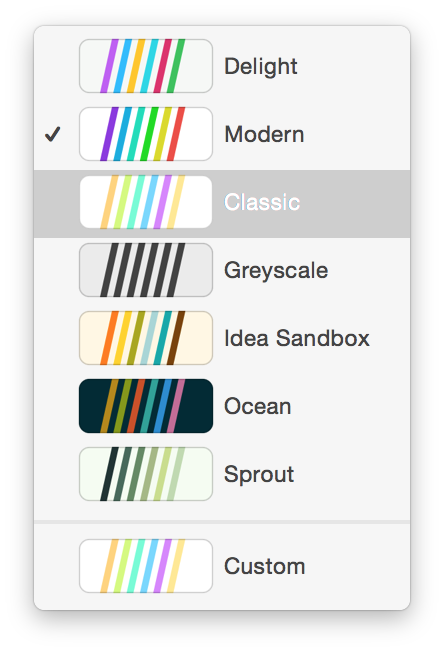Select the Delight menu label
Screen dimensions: 444x652
(261, 67)
